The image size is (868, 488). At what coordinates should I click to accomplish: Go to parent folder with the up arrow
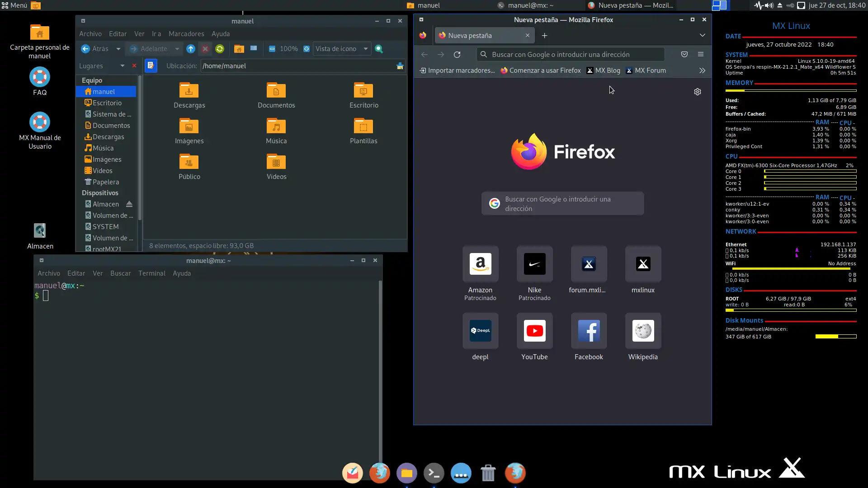coord(191,49)
